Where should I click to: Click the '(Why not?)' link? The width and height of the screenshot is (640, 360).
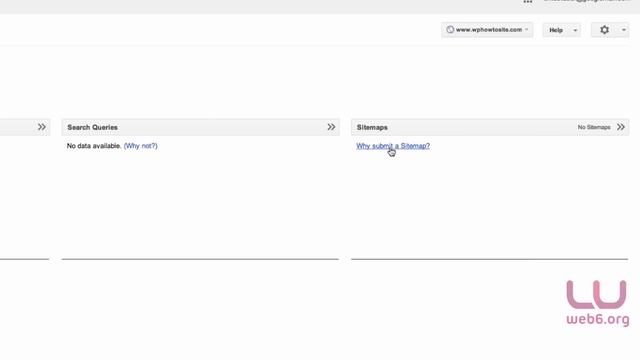click(x=140, y=146)
